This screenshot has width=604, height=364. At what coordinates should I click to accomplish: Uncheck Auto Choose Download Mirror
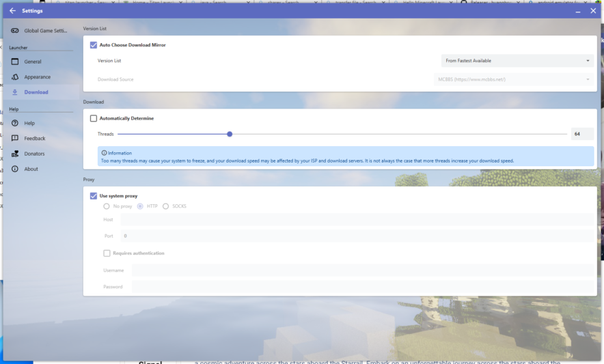tap(94, 45)
